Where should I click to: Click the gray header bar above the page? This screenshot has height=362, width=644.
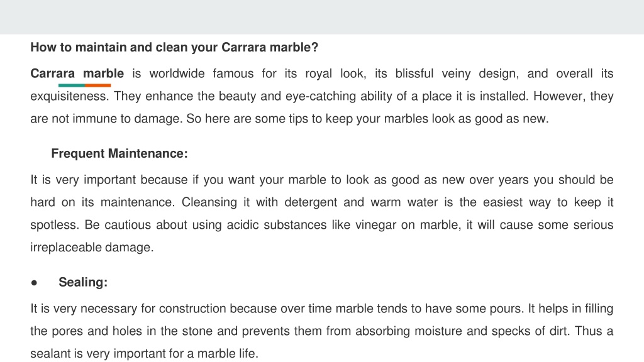click(x=322, y=17)
